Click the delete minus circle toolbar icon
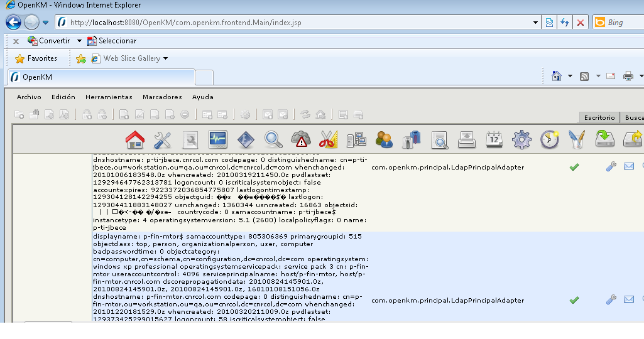Viewport: 644px width, 339px height. click(x=185, y=114)
